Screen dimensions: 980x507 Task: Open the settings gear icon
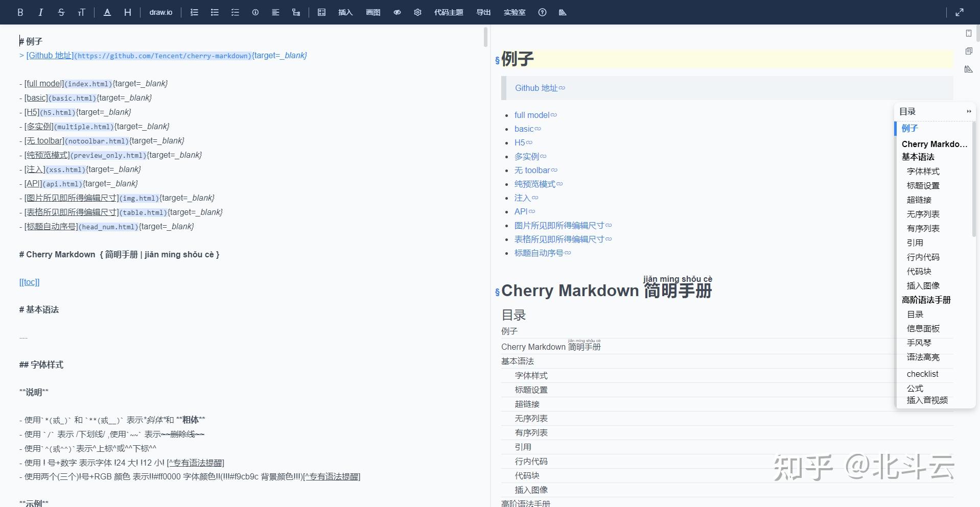(417, 12)
